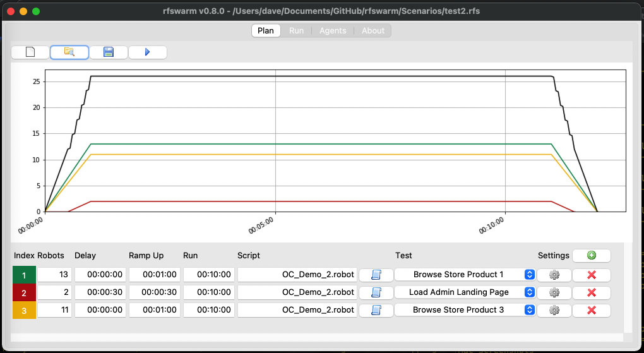Switch to the About tab

373,31
